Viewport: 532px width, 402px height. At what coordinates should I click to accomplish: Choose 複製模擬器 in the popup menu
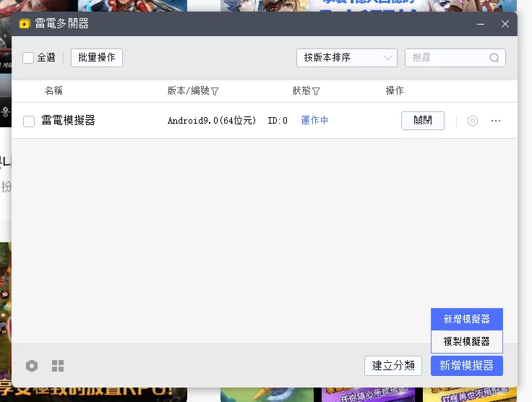point(466,341)
